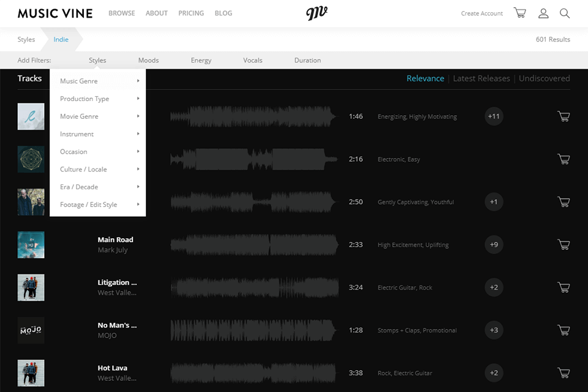Play No Man's via MOJO thumbnail

click(x=31, y=330)
